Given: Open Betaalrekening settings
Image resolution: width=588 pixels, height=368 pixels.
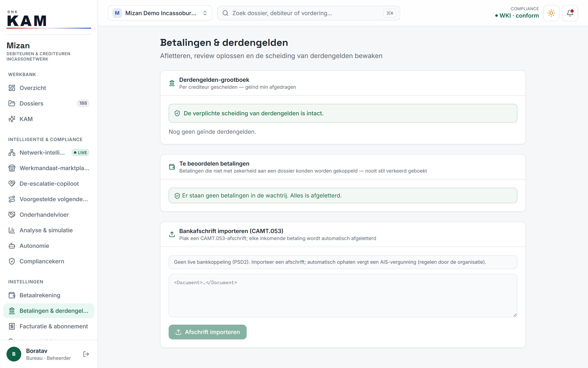Looking at the screenshot, I should (49, 295).
